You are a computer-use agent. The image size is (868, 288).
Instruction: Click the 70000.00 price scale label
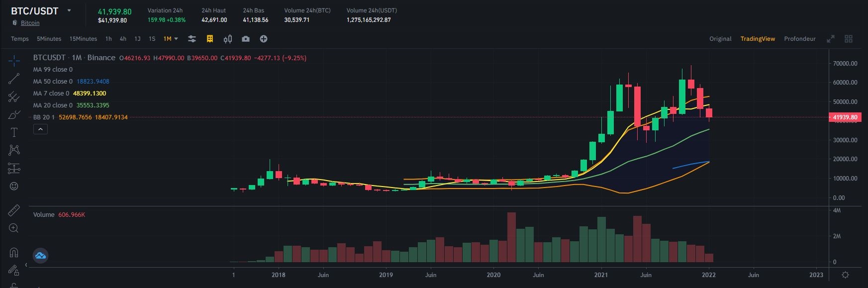pos(846,64)
